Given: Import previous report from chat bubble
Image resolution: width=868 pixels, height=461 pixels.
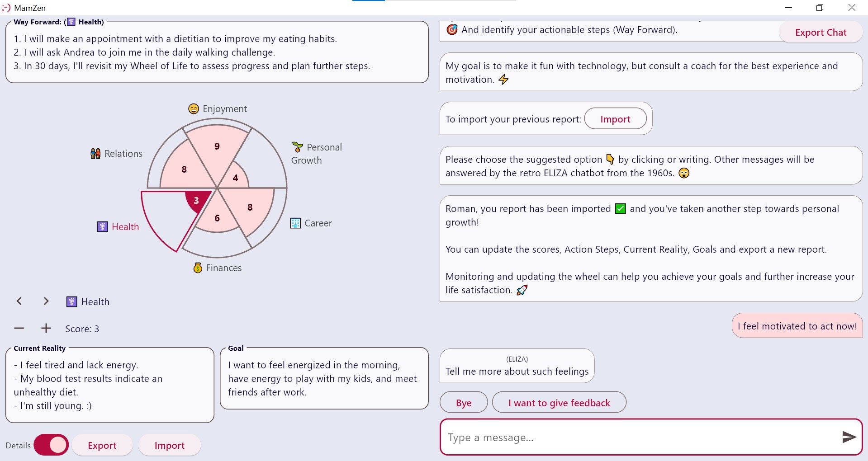Looking at the screenshot, I should [x=615, y=119].
